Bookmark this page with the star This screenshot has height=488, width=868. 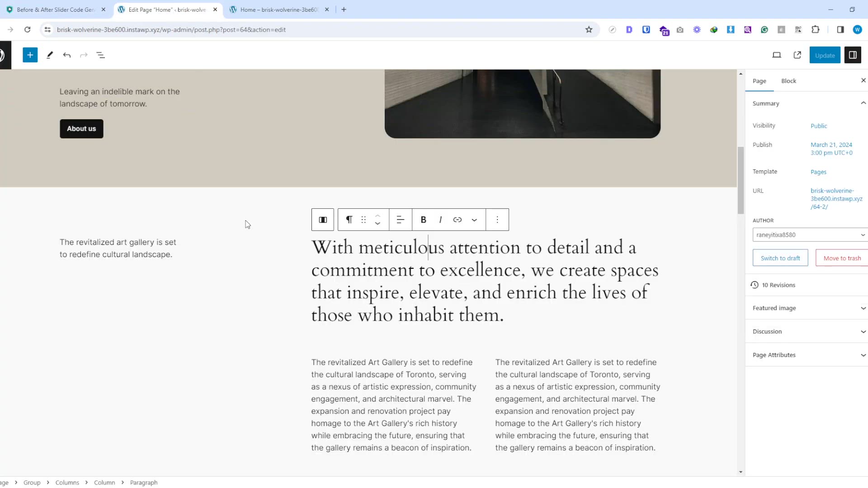pyautogui.click(x=589, y=30)
